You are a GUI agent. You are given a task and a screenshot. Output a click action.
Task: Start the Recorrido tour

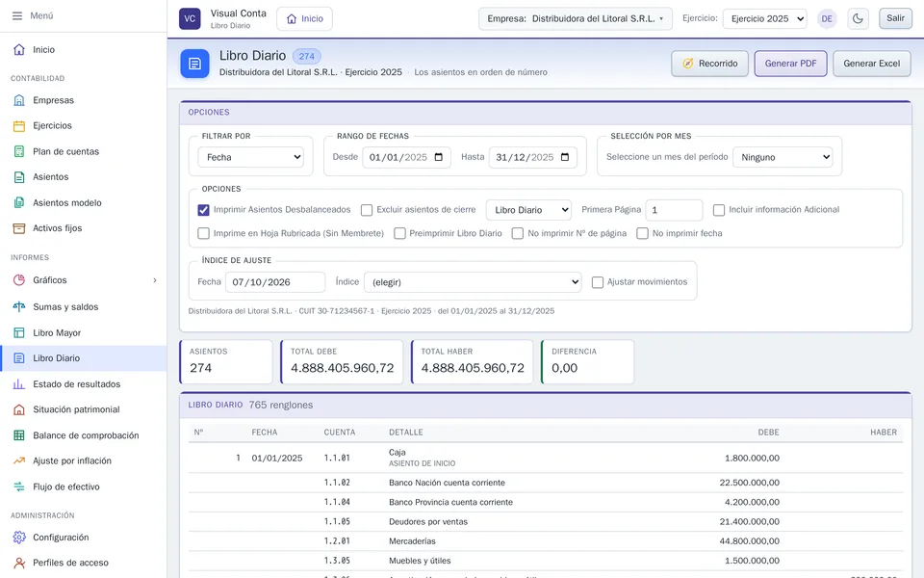(x=709, y=64)
